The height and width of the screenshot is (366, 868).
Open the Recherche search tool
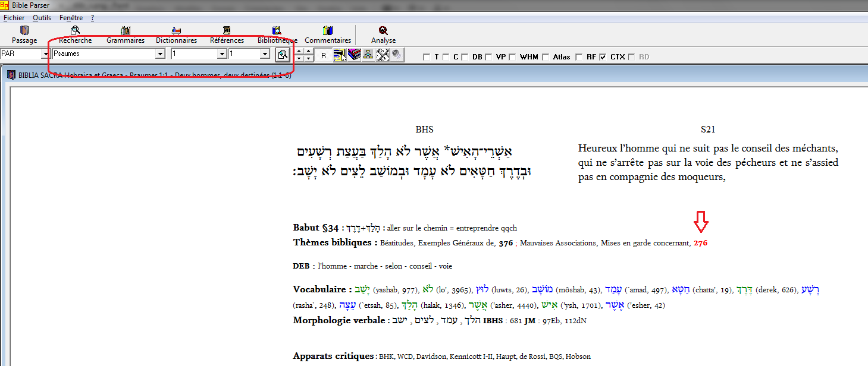click(75, 35)
